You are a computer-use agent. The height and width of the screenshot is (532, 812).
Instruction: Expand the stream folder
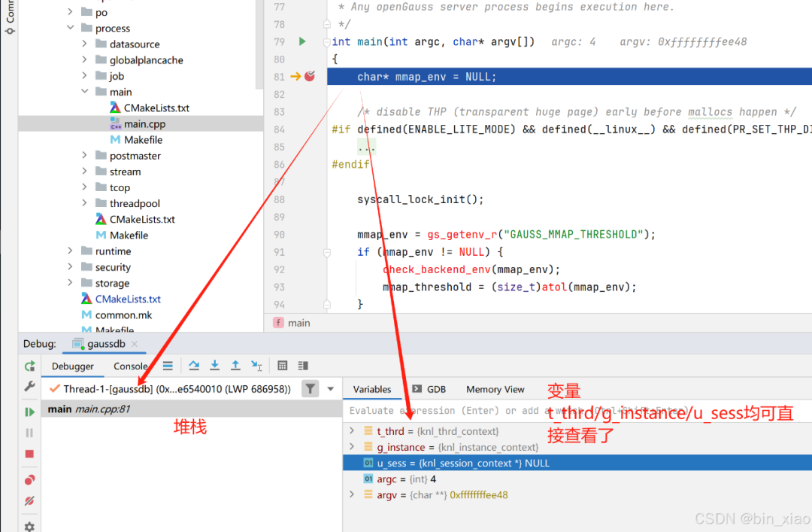point(85,171)
